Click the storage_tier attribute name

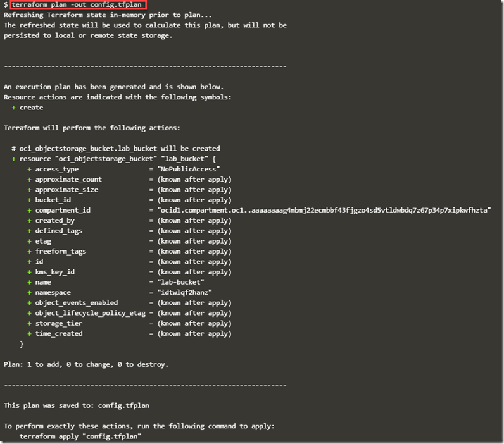click(x=59, y=323)
